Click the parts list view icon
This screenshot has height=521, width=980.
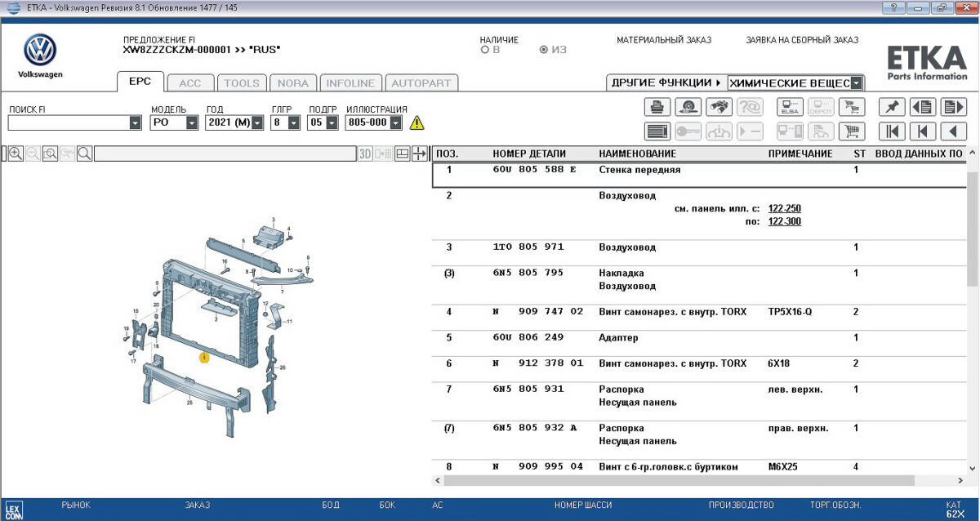pyautogui.click(x=657, y=131)
